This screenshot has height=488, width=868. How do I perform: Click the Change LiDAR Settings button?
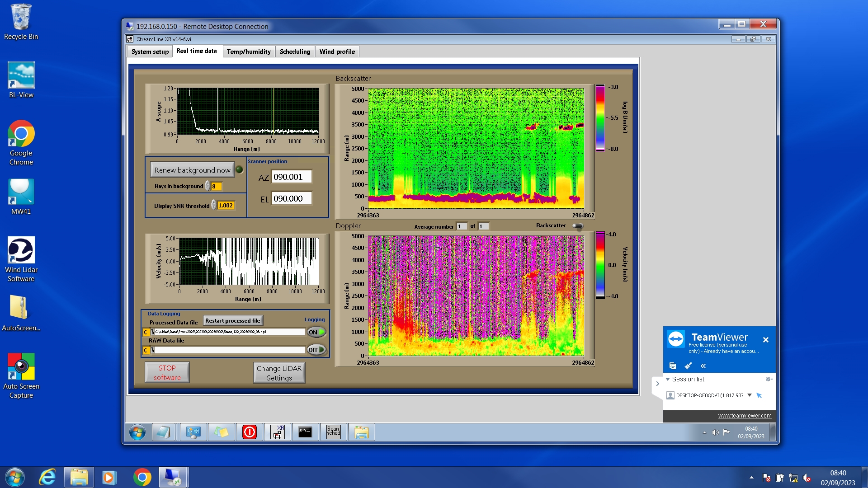[279, 373]
